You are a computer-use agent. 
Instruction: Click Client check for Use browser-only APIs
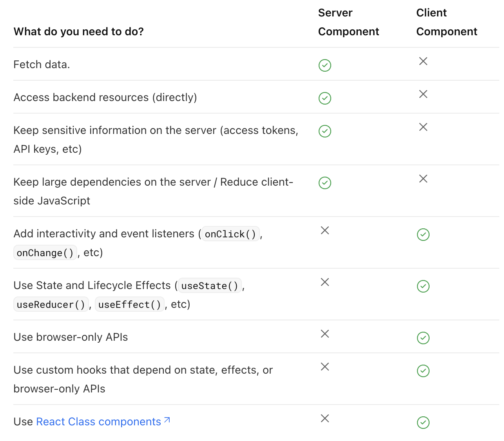click(x=423, y=338)
